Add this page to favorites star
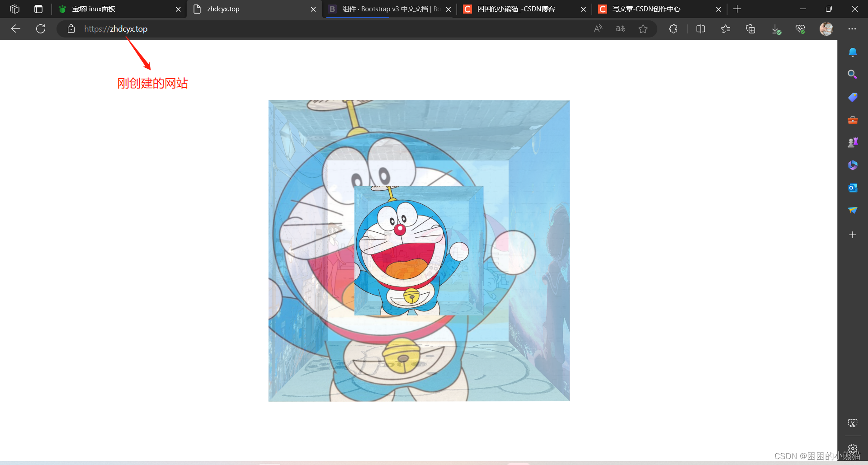This screenshot has height=465, width=868. (643, 29)
